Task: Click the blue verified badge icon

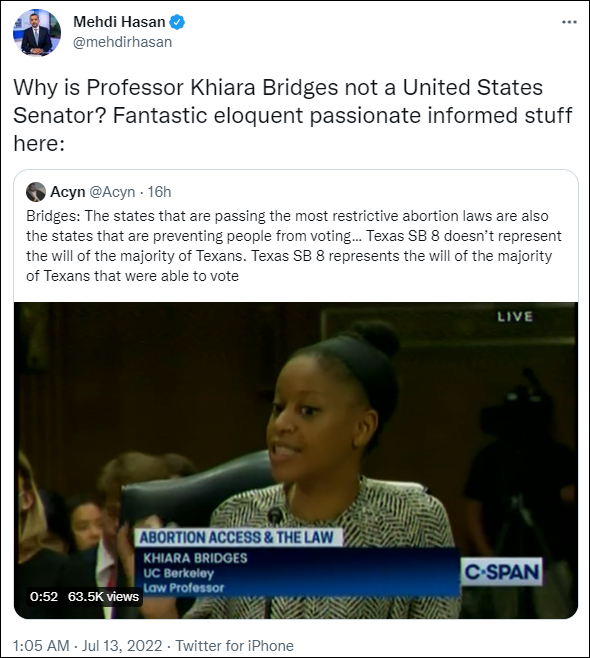Action: click(x=177, y=22)
